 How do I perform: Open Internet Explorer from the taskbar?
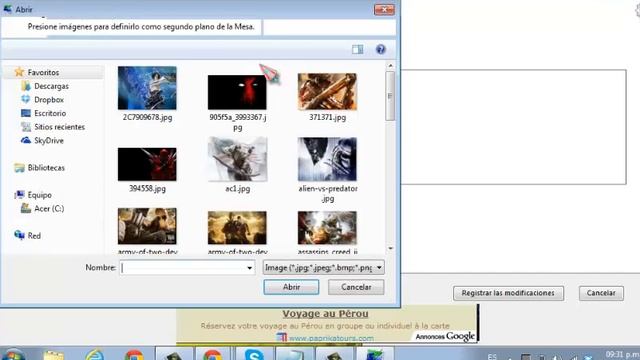click(x=95, y=354)
